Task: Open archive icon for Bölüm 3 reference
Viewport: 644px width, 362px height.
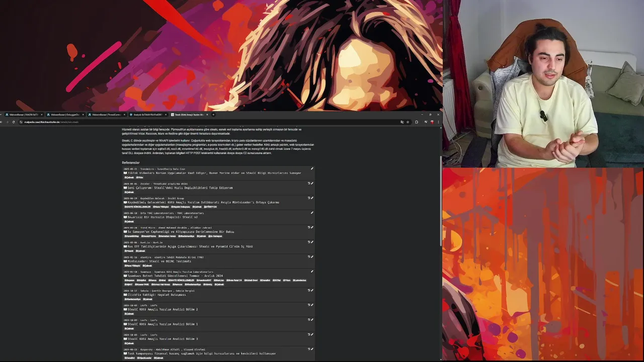Action: click(309, 334)
